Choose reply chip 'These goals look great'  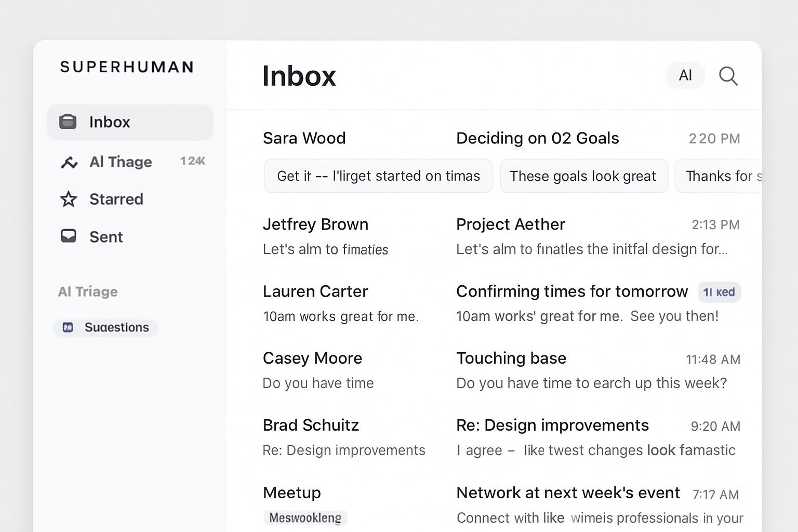pos(584,176)
